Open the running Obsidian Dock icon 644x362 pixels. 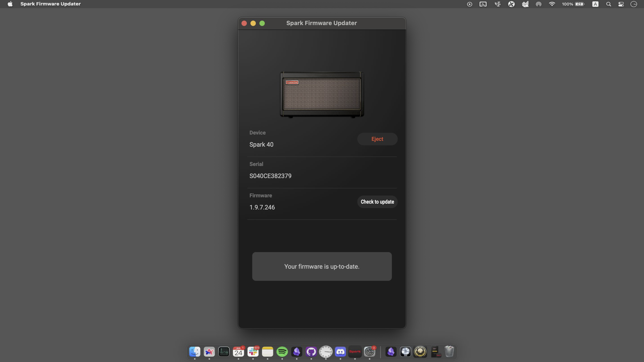point(297,352)
